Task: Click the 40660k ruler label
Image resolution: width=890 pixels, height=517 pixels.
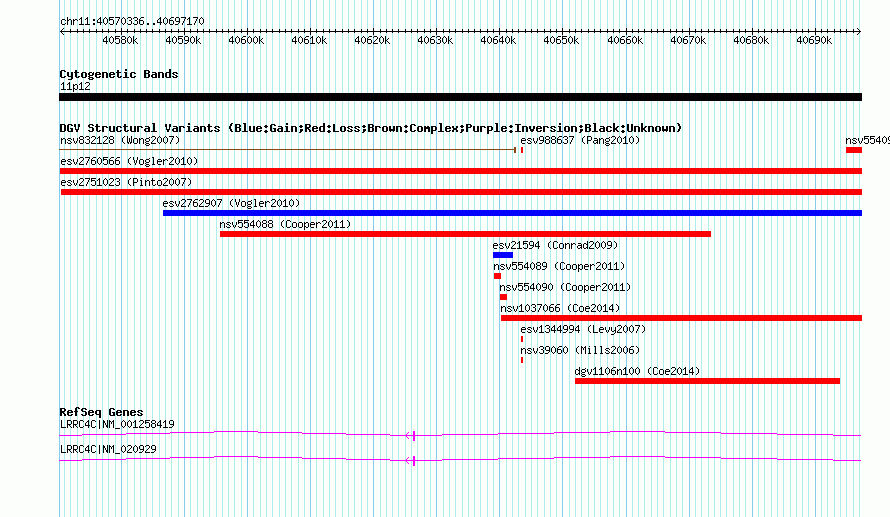Action: click(x=625, y=40)
